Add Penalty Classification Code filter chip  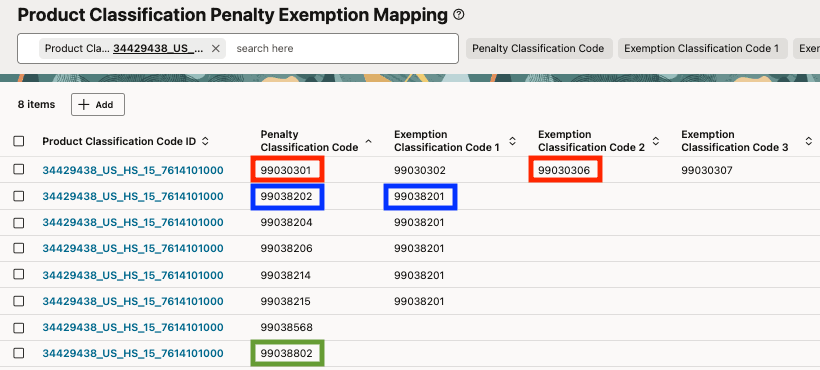tap(539, 48)
